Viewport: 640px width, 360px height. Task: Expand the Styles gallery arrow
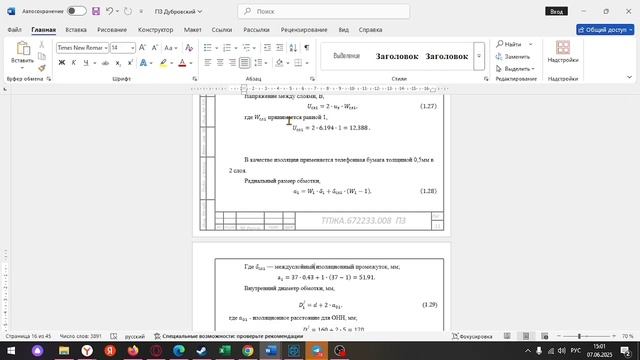(479, 56)
